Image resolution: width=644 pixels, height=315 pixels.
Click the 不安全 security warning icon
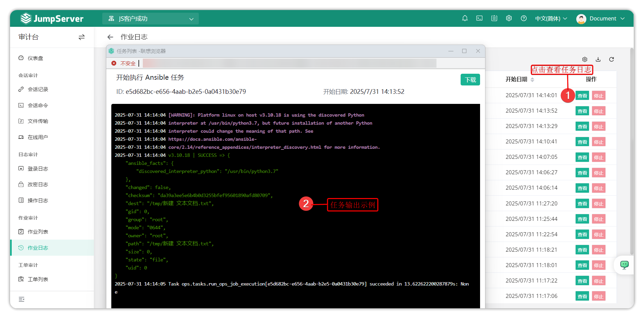pyautogui.click(x=114, y=63)
